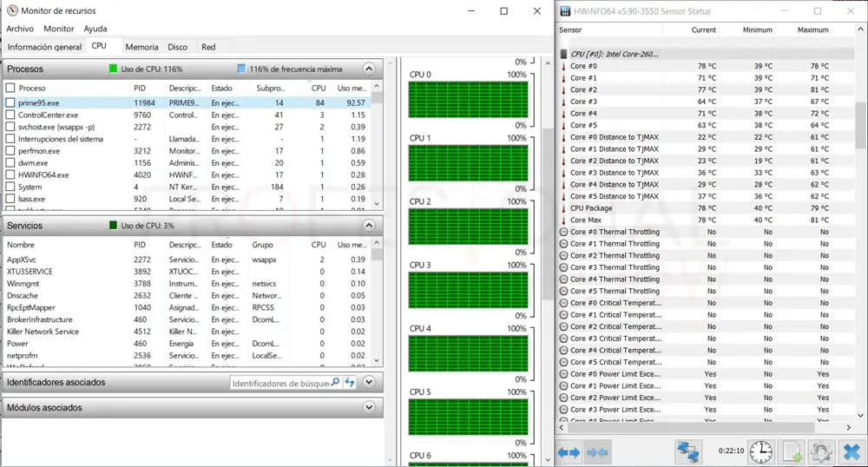Tick checkbox for dwm.exe
This screenshot has height=467, width=868.
click(10, 162)
